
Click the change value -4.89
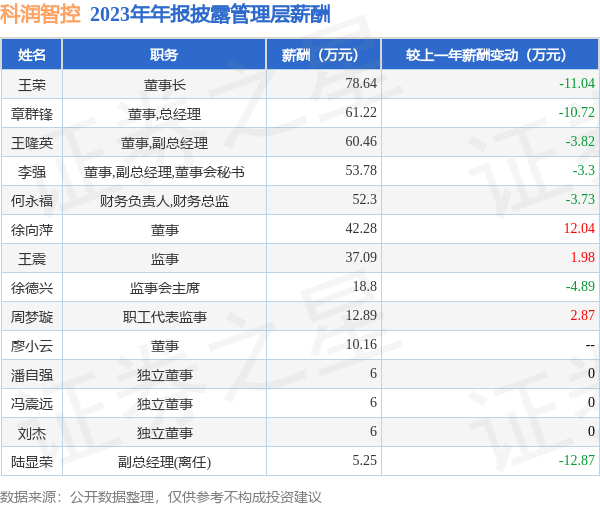click(580, 287)
